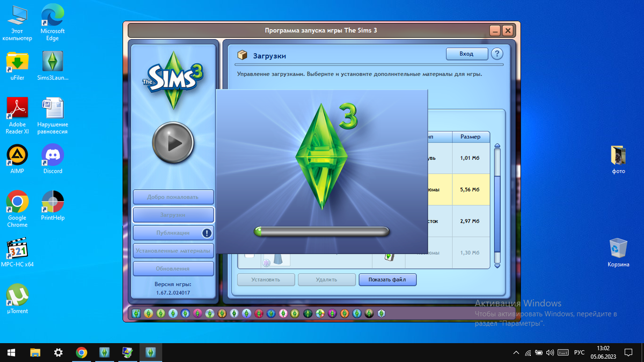Select the Нарушение равновесия document icon
This screenshot has height=362, width=644.
[53, 115]
